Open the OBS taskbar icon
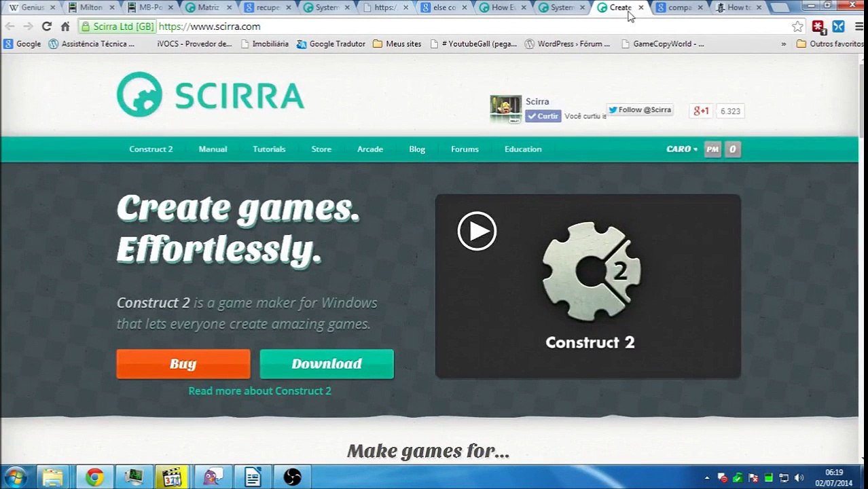This screenshot has width=868, height=489. 292,477
